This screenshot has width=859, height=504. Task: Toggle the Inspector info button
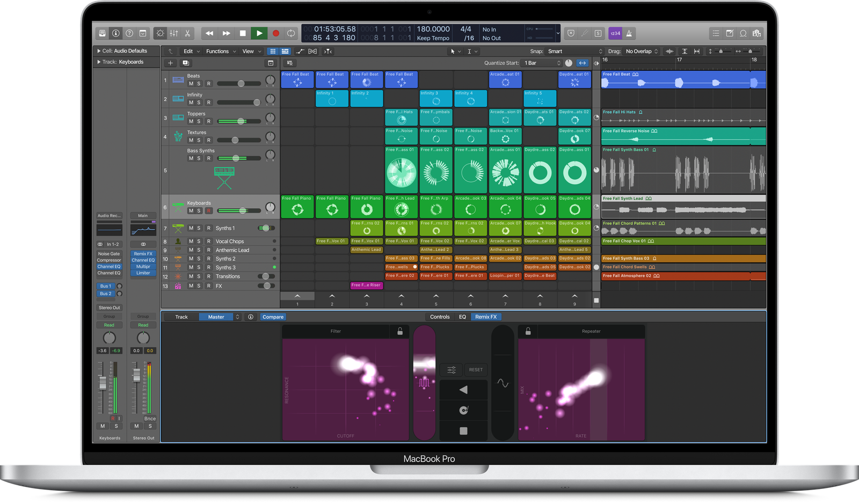click(115, 33)
